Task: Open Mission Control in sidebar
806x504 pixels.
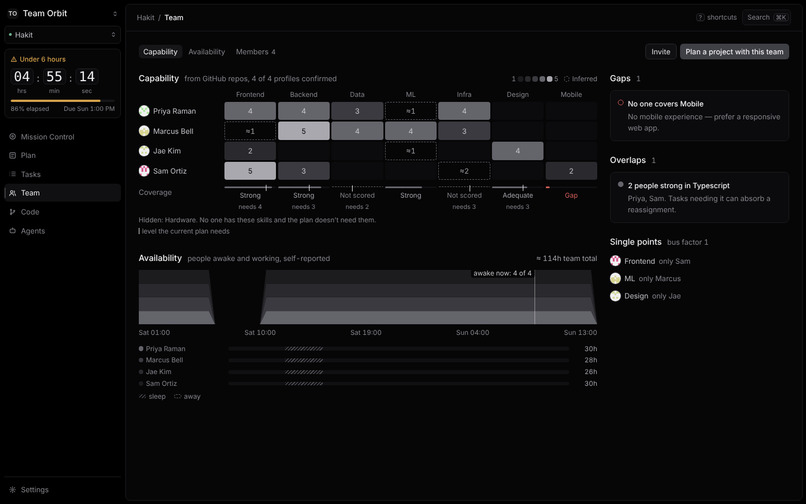Action: click(x=62, y=137)
